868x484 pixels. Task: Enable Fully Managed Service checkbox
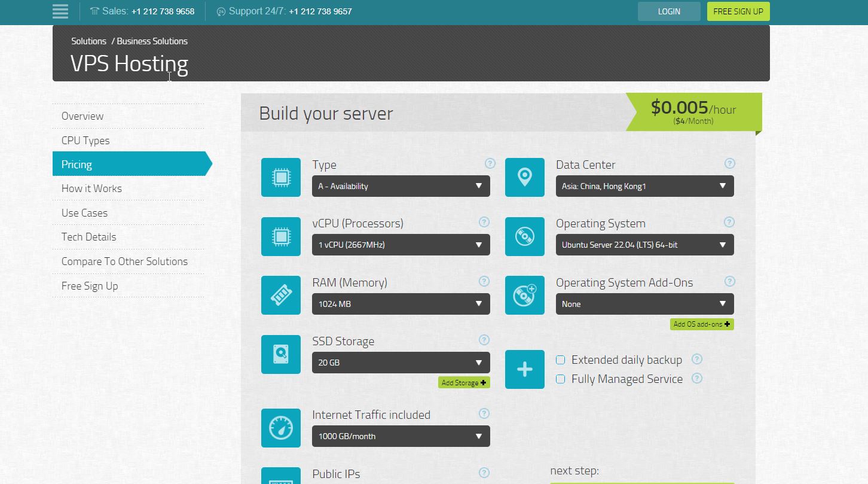pos(561,379)
